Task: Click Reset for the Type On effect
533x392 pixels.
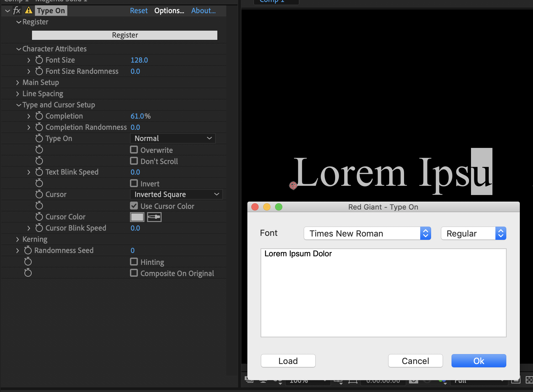Action: (139, 11)
